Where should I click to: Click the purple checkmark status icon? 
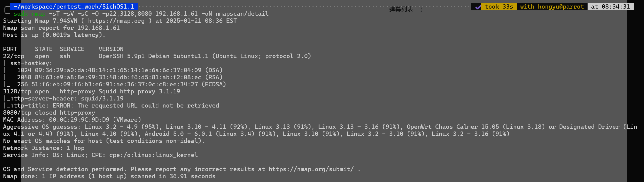(478, 7)
